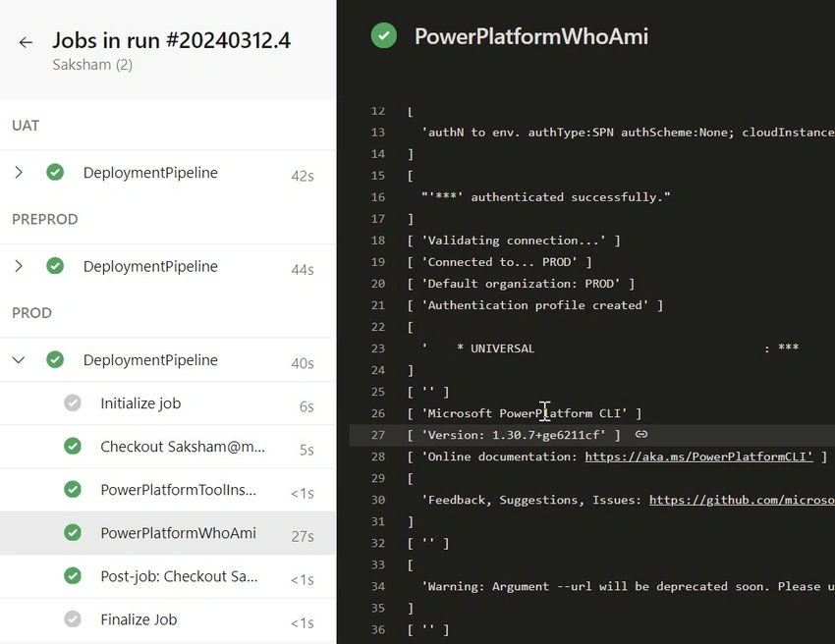Screen dimensions: 835x644
Task: Click PREPROD DeploymentPipeline job name
Action: (x=150, y=266)
